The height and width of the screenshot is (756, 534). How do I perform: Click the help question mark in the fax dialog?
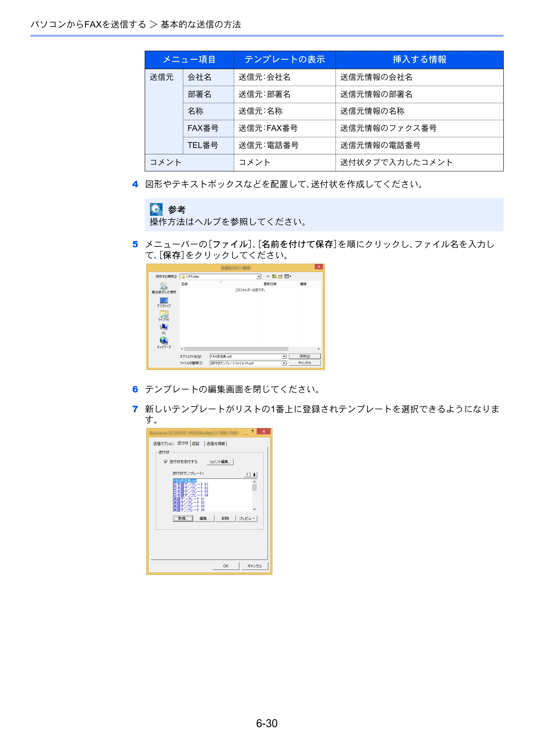point(252,431)
